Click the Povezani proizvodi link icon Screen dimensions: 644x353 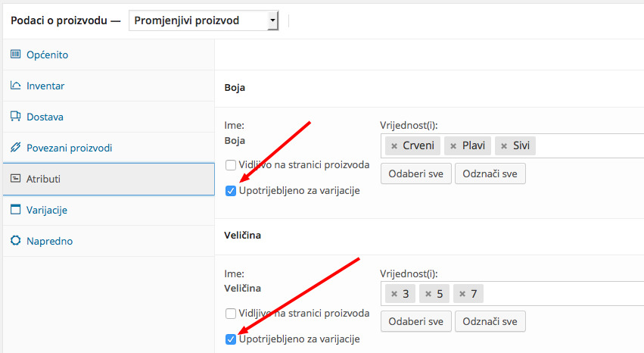coord(16,147)
